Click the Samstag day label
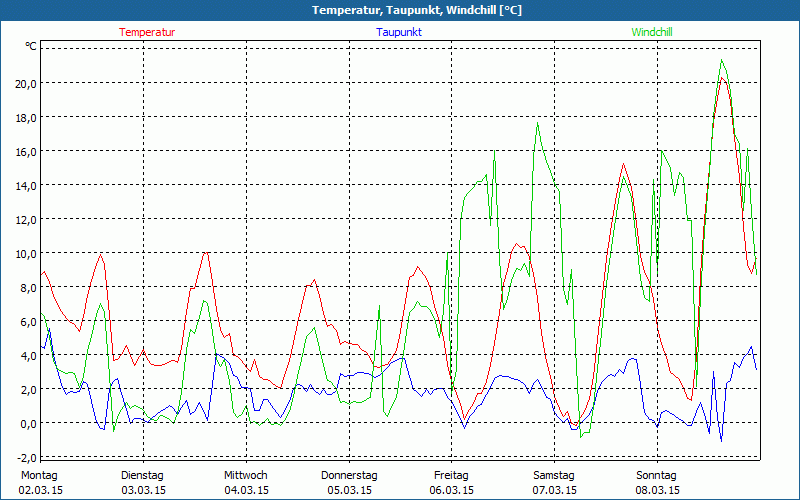The width and height of the screenshot is (800, 500). pos(554,476)
